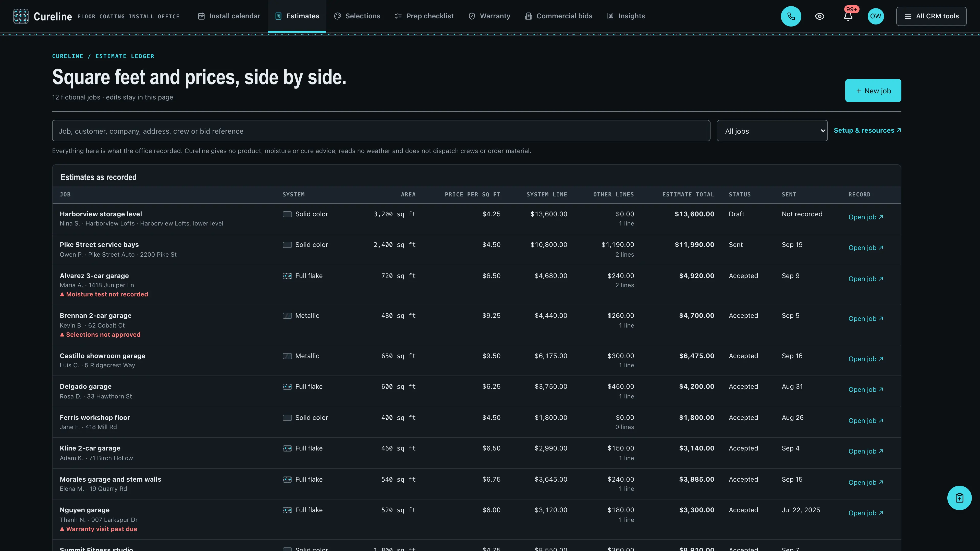Click Metallic swatch icon in Brennan row

tap(287, 316)
